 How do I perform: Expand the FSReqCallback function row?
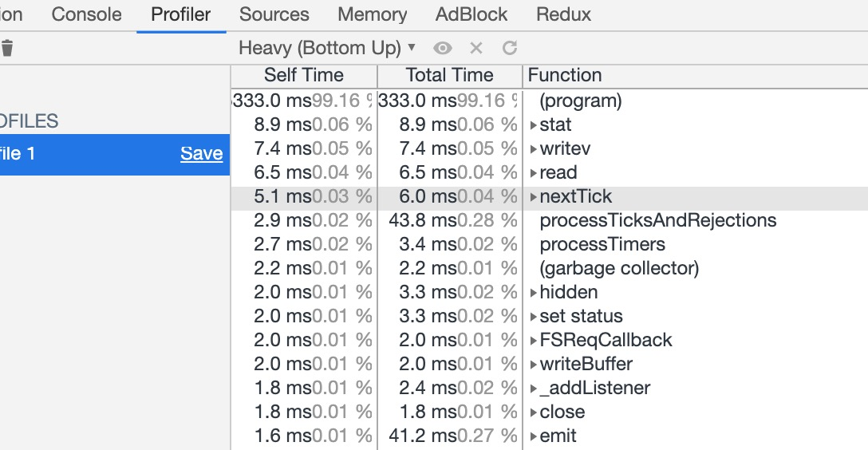(x=534, y=341)
